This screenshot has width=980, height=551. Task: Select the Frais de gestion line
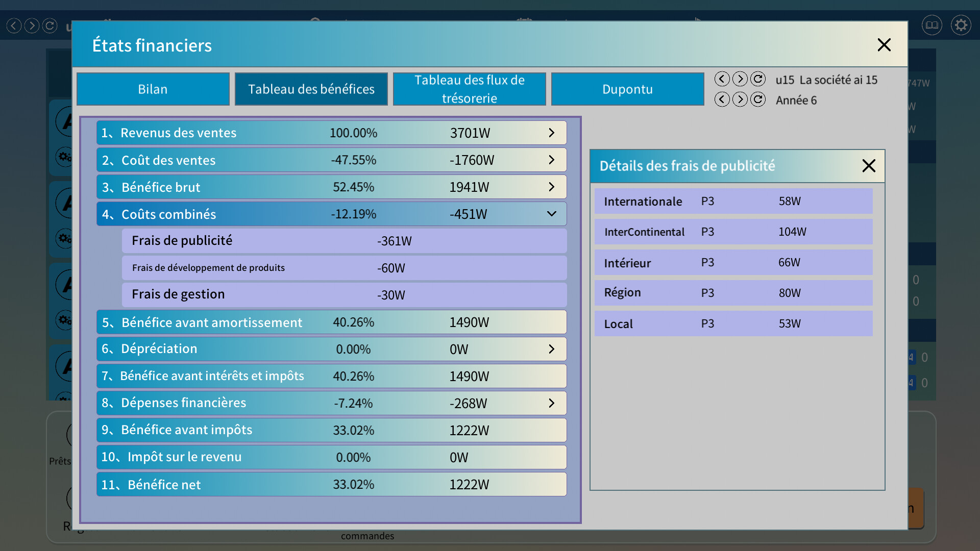click(x=344, y=295)
